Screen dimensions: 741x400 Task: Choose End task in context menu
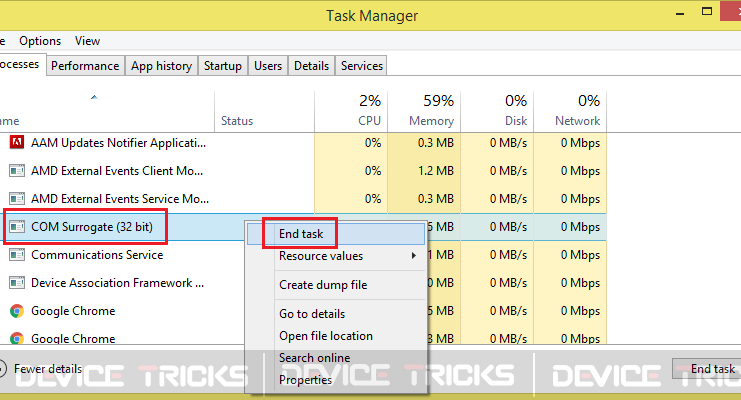tap(336, 234)
